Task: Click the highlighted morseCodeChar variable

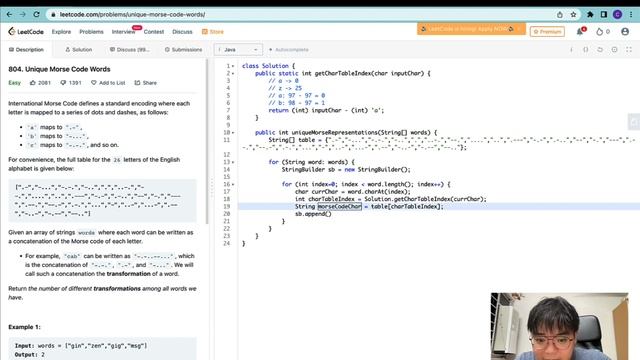Action: point(340,207)
